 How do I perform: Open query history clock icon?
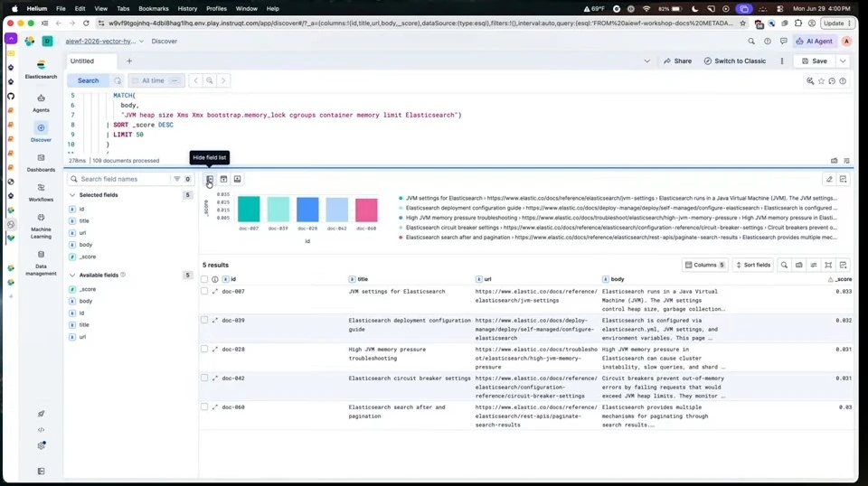click(x=832, y=81)
